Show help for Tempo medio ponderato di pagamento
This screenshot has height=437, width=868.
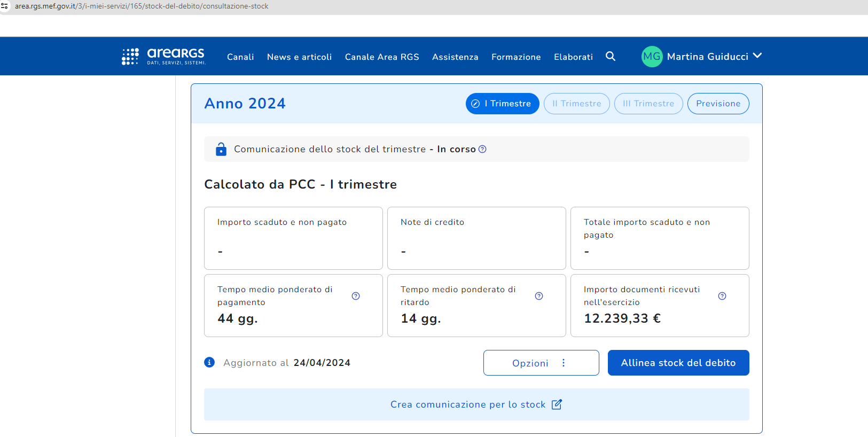[356, 296]
